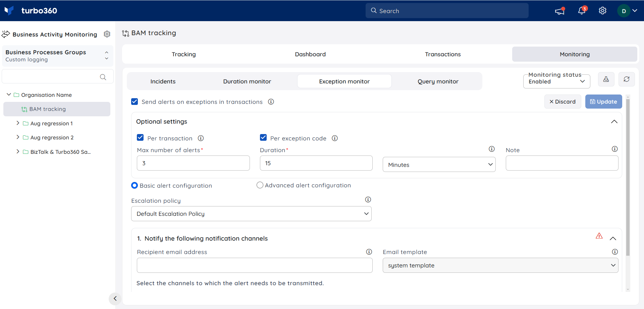Open the Default Escalation Policy dropdown

coord(251,214)
